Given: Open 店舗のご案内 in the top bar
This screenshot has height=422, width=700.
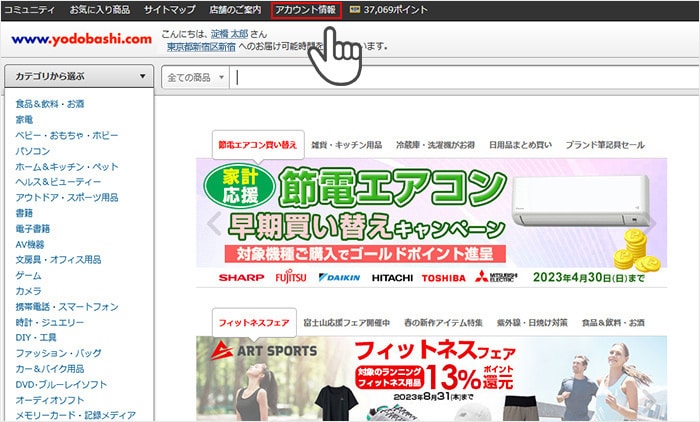Looking at the screenshot, I should point(235,9).
